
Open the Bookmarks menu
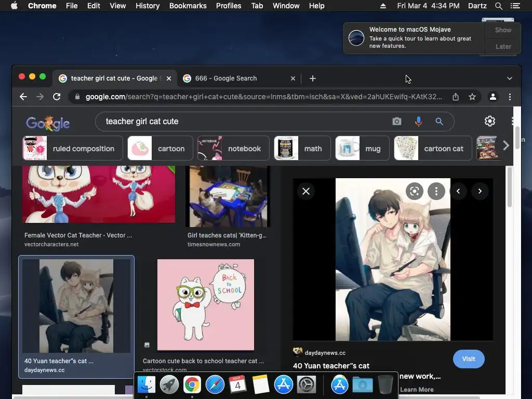(x=188, y=6)
